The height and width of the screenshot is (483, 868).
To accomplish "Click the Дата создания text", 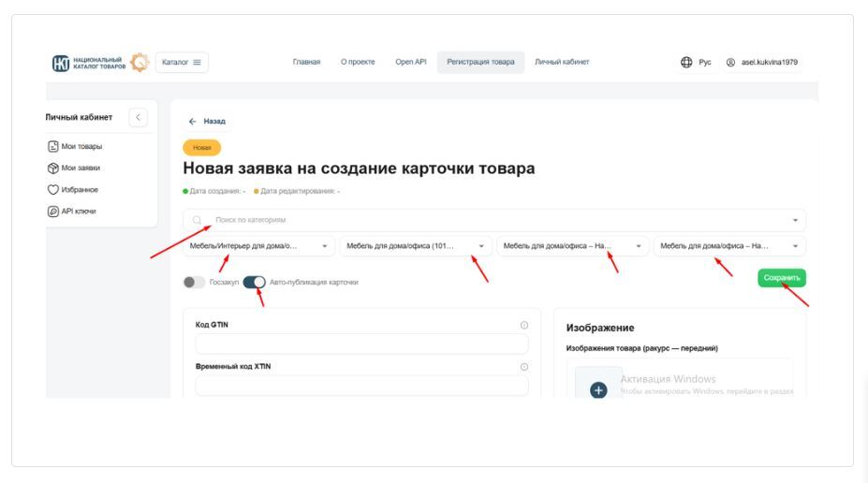I will point(217,191).
